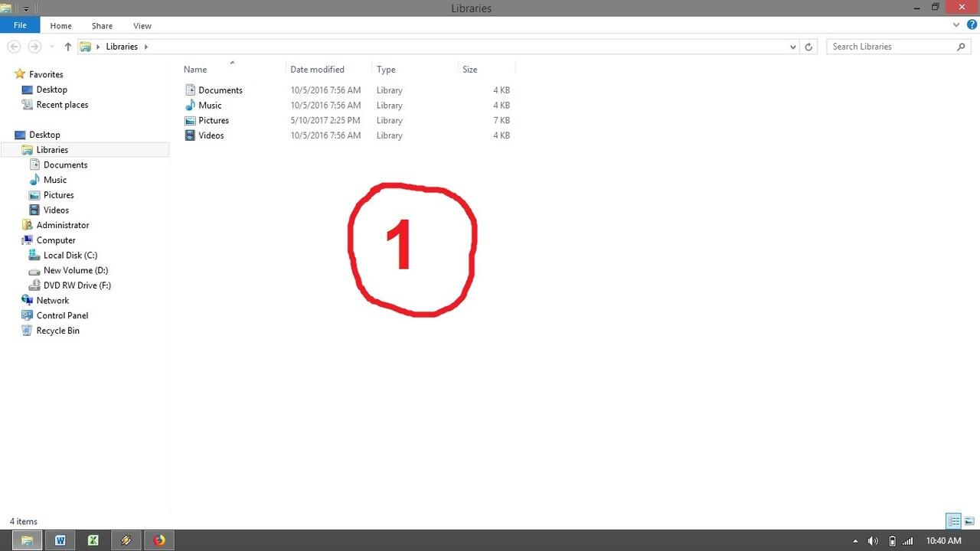The image size is (980, 551).
Task: Open Recent places in Favorites
Action: 62,105
